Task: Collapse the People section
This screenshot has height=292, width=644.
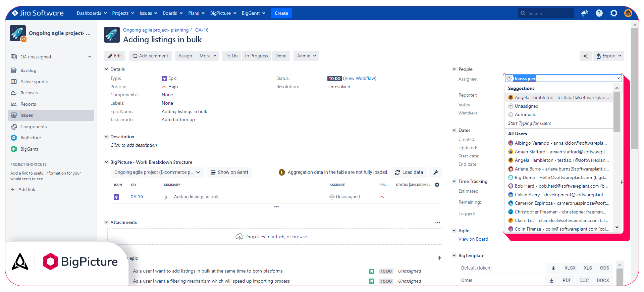Action: (x=454, y=69)
